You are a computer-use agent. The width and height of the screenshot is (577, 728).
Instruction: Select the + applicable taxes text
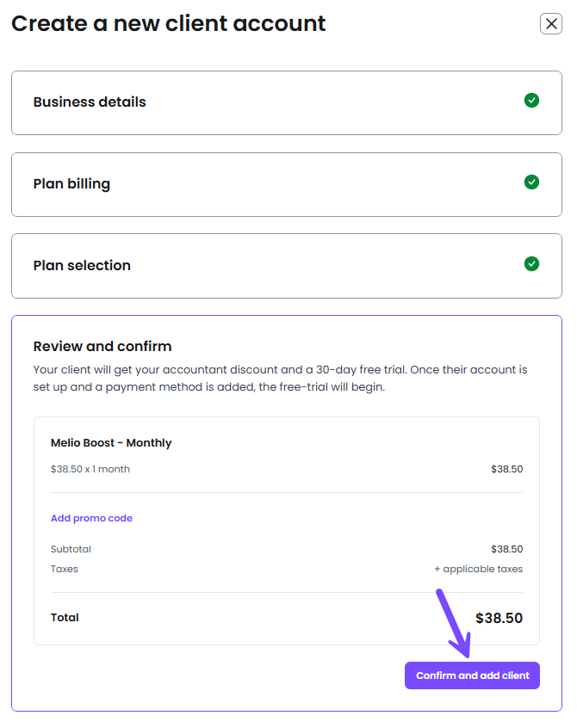pos(478,569)
